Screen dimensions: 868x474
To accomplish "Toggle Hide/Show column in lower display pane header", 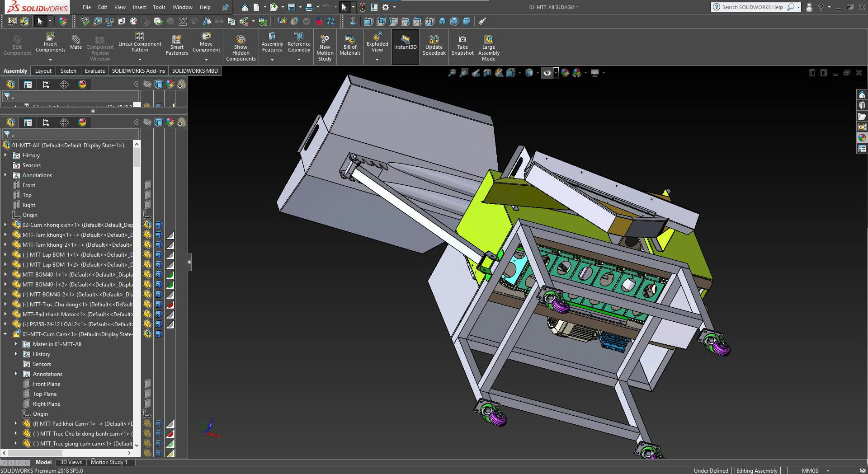I will point(147,122).
